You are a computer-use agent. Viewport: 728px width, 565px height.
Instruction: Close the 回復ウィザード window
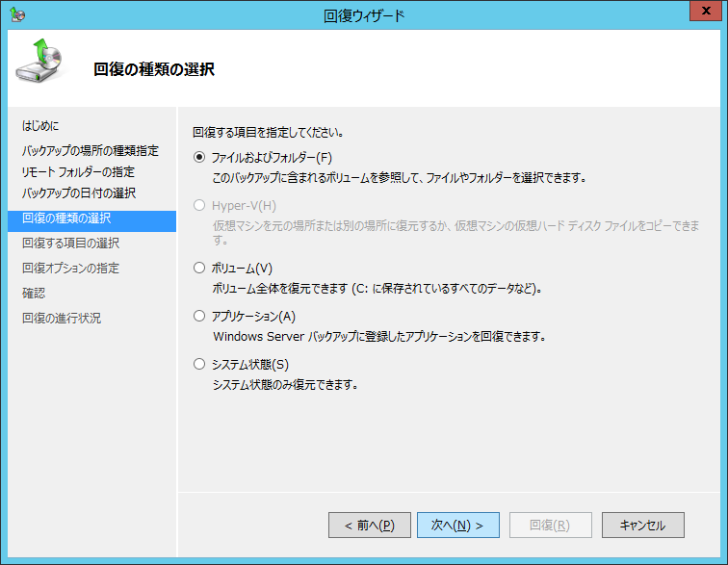pos(704,13)
